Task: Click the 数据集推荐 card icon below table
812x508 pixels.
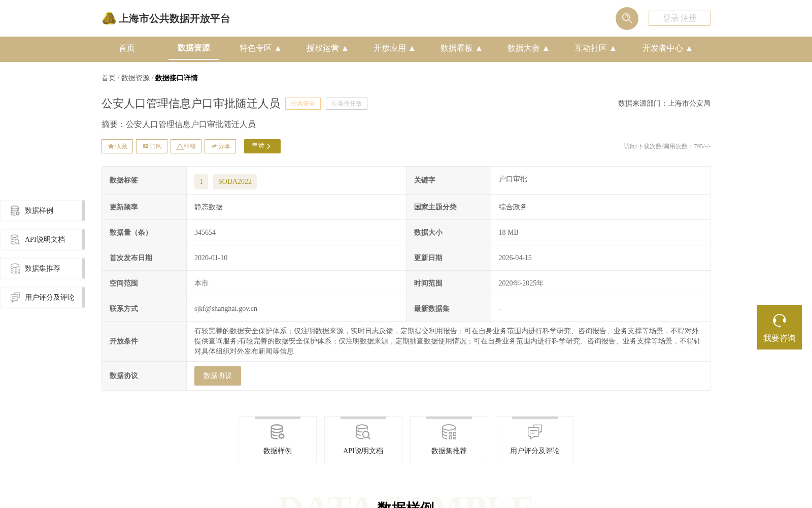Action: (449, 432)
